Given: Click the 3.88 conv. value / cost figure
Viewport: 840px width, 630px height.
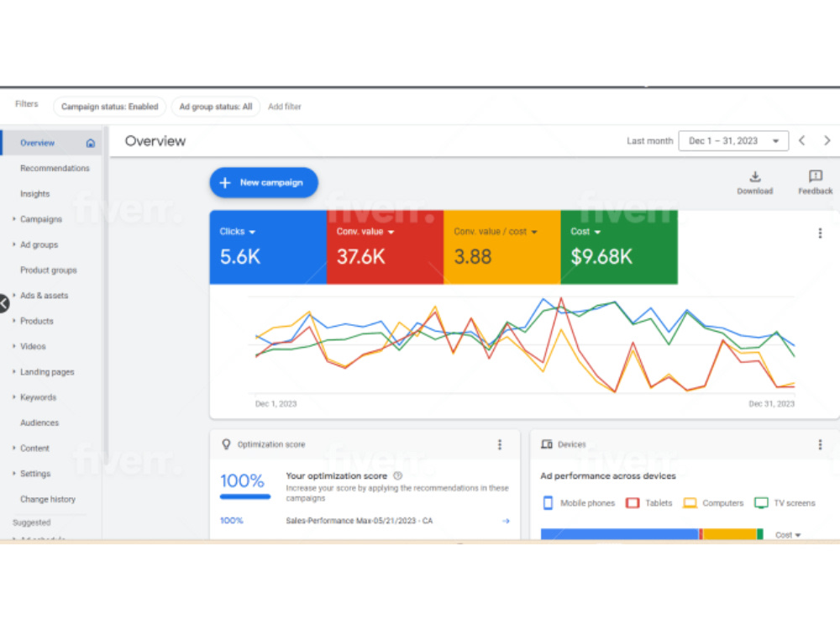Looking at the screenshot, I should (472, 256).
